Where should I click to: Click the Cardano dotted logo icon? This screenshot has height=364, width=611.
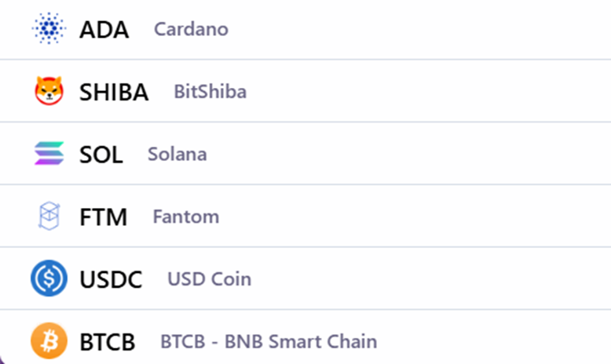point(49,28)
